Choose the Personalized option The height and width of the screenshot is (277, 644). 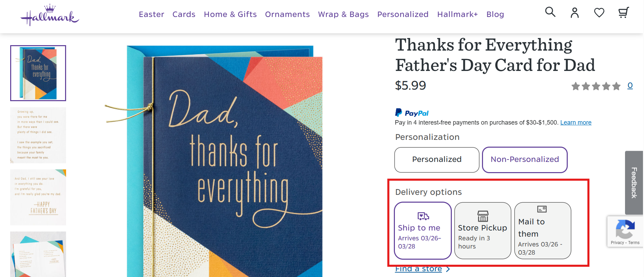437,160
